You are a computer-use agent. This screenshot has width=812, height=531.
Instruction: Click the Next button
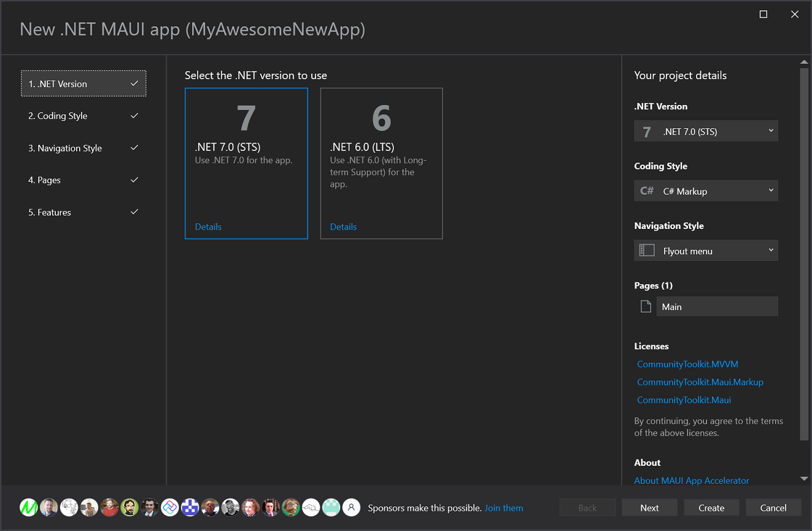pos(649,508)
